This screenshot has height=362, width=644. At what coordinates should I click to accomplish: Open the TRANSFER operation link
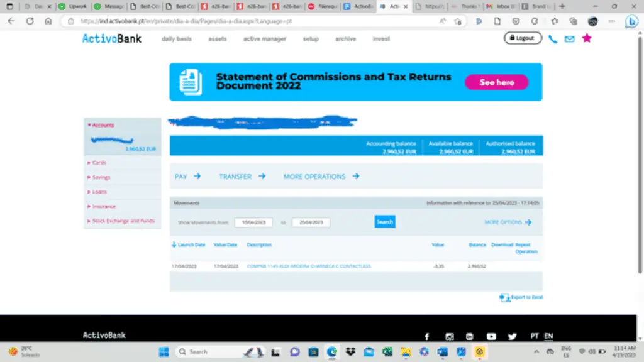click(242, 177)
